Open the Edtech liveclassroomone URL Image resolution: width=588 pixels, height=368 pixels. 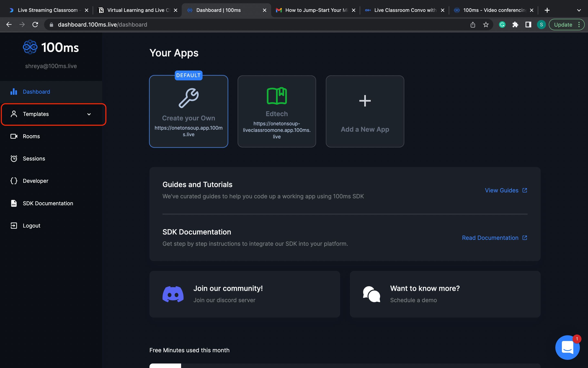coord(277,130)
